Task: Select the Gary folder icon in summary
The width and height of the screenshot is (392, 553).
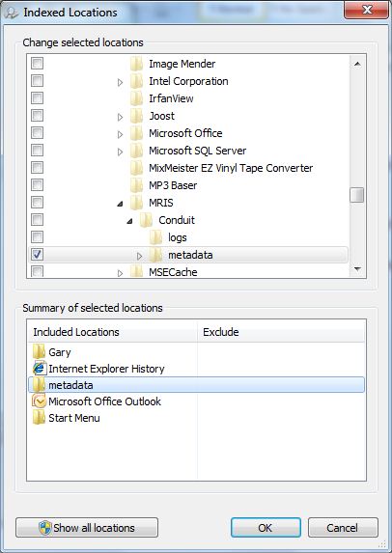Action: coord(40,351)
